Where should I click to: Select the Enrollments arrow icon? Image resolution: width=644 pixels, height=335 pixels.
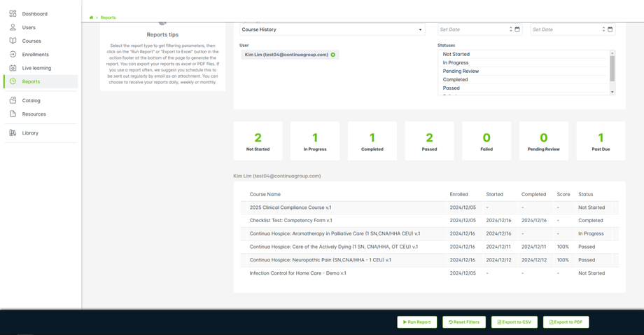(x=13, y=54)
